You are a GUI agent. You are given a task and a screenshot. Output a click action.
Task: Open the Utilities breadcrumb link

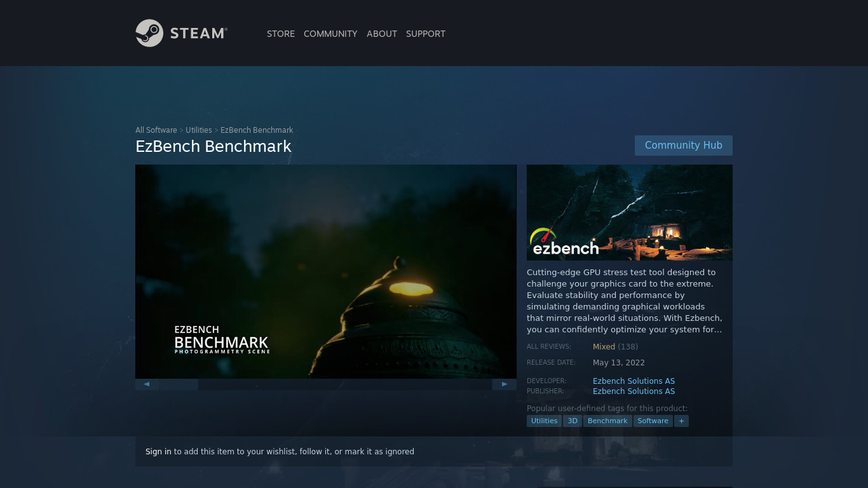[199, 130]
